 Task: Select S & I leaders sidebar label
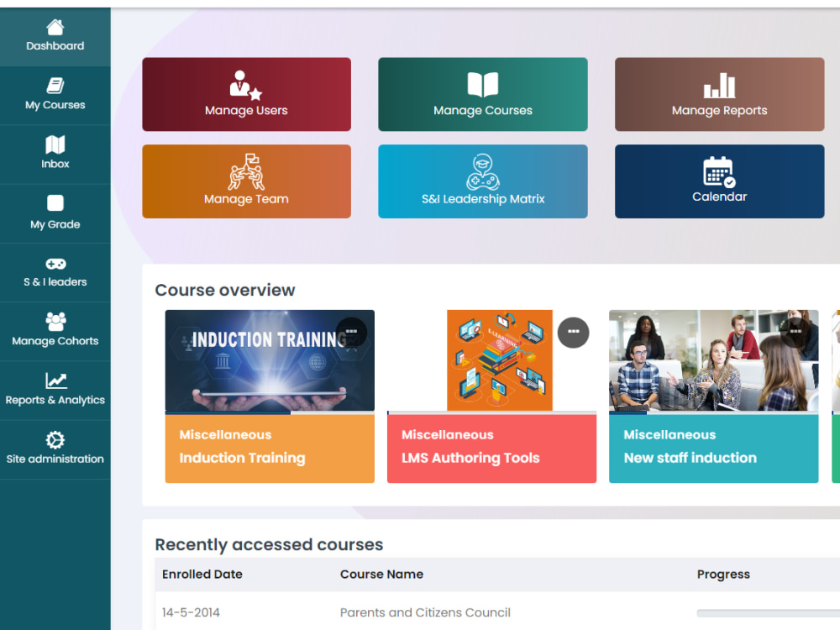pos(55,282)
